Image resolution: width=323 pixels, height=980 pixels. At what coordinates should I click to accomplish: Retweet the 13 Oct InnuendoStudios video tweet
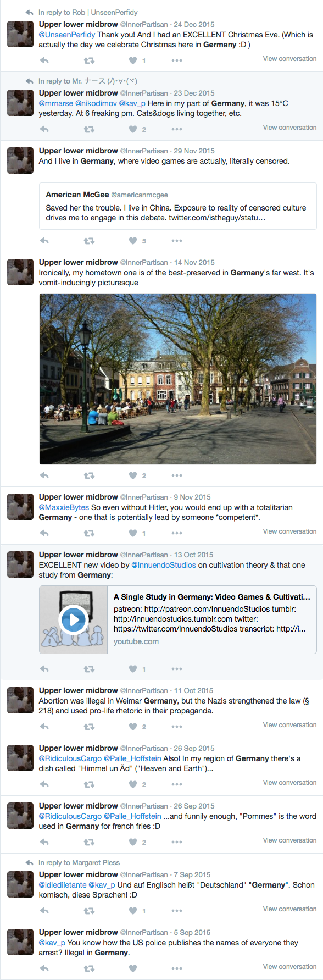[89, 669]
